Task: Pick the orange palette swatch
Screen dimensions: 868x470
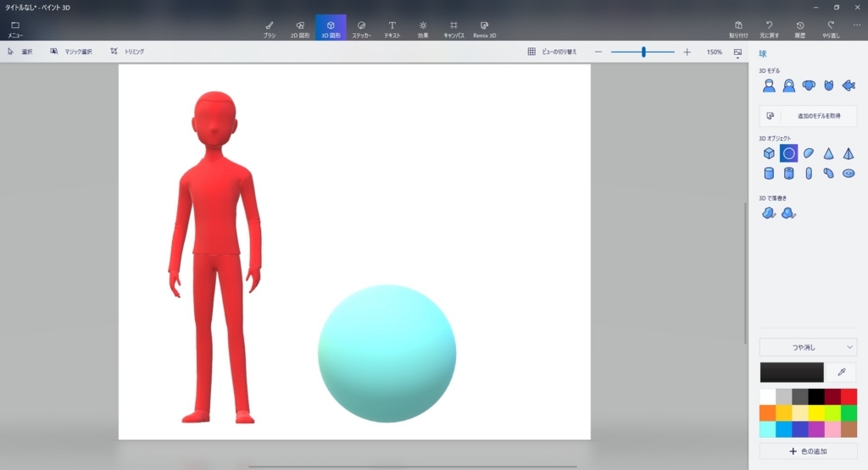Action: point(767,413)
